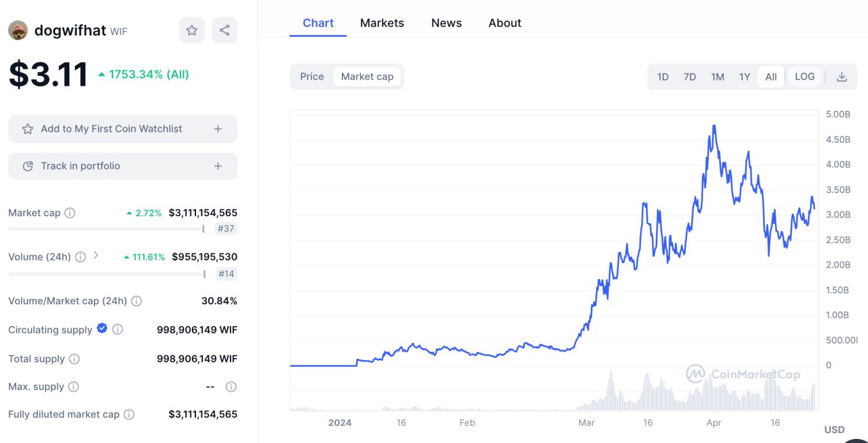Open the About tab
Image resolution: width=868 pixels, height=443 pixels.
tap(505, 23)
